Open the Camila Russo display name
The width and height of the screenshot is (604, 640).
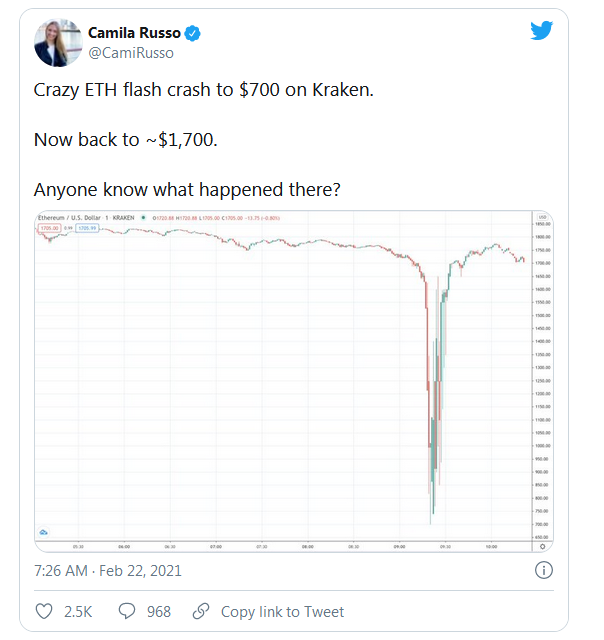click(x=134, y=33)
